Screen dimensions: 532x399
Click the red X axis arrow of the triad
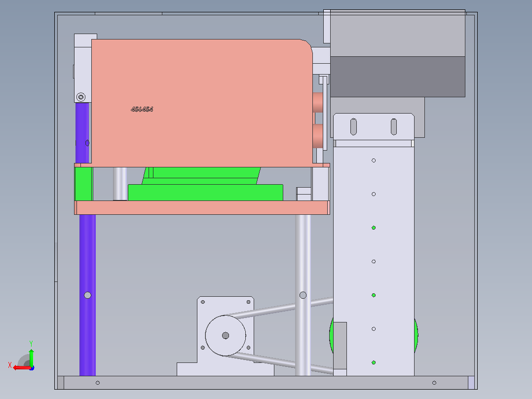pos(21,367)
